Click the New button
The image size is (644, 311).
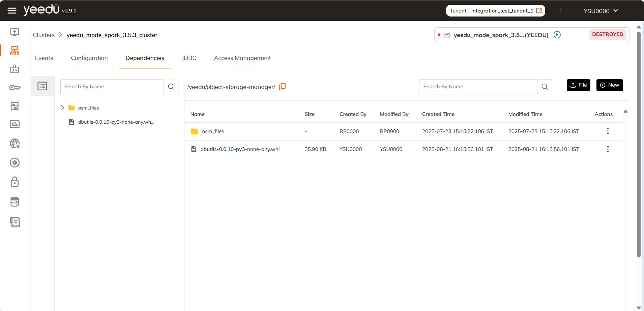coord(609,85)
